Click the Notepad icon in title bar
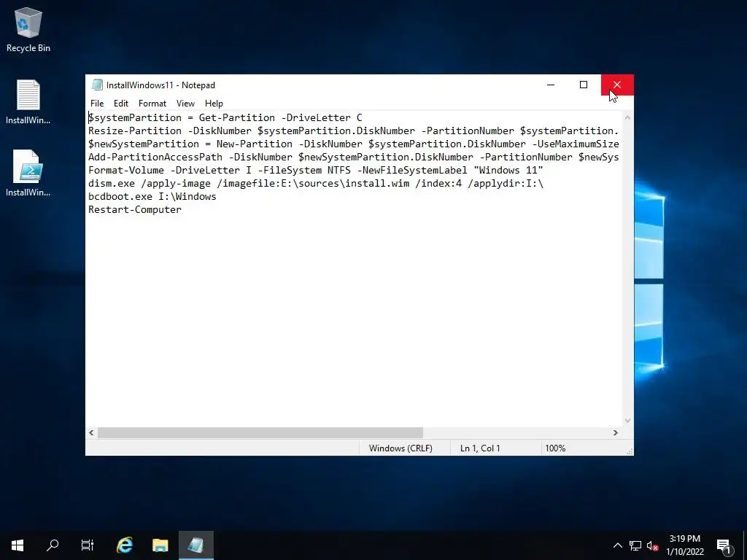Screen dimensions: 747x560 (x=97, y=85)
